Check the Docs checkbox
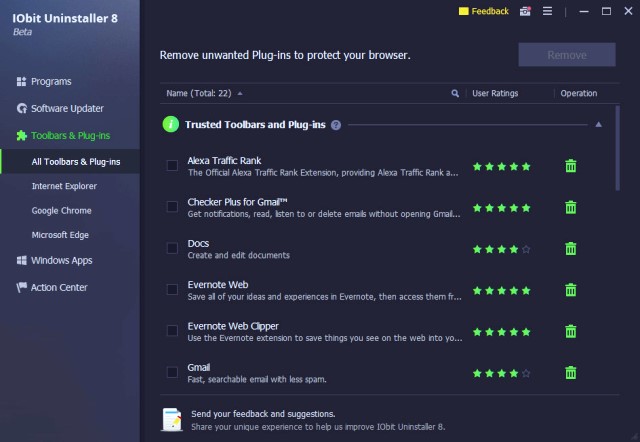This screenshot has height=442, width=640. 172,248
